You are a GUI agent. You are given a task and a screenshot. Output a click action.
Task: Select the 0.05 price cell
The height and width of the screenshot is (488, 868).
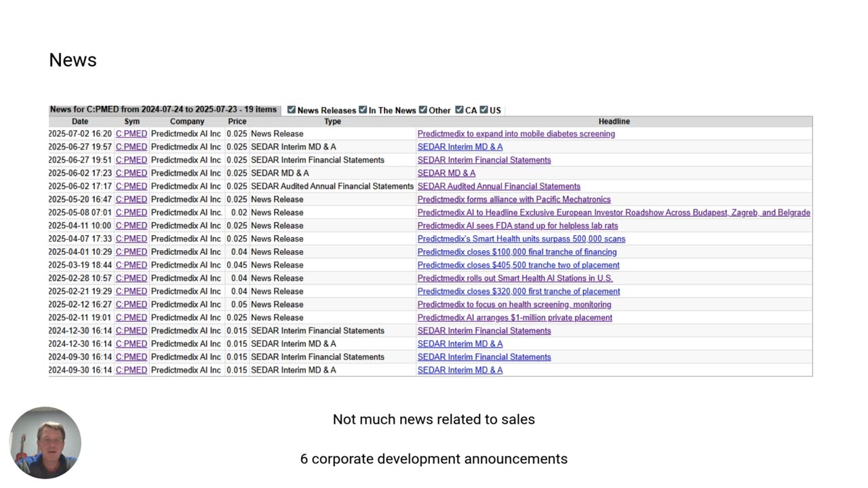click(239, 304)
